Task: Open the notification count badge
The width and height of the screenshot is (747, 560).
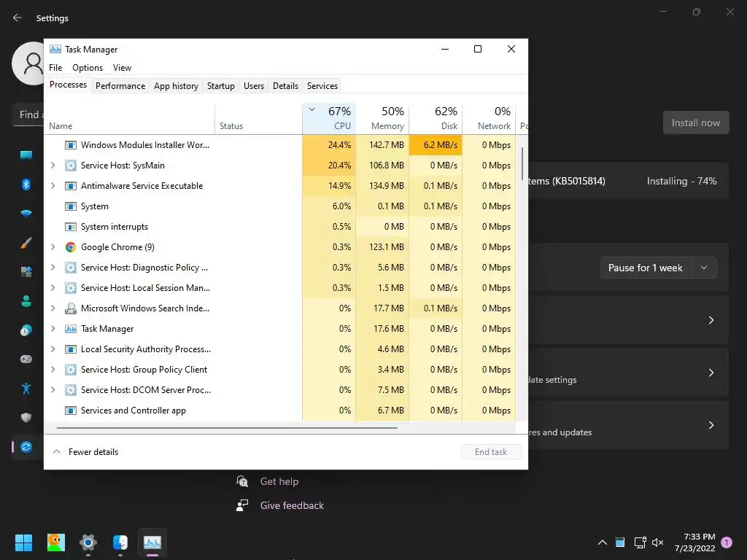Action: point(727,542)
